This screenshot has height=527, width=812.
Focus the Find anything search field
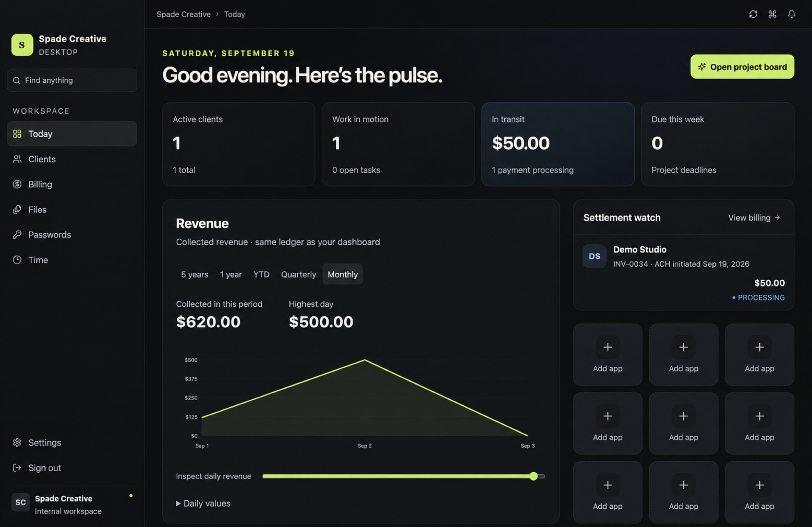(x=72, y=80)
